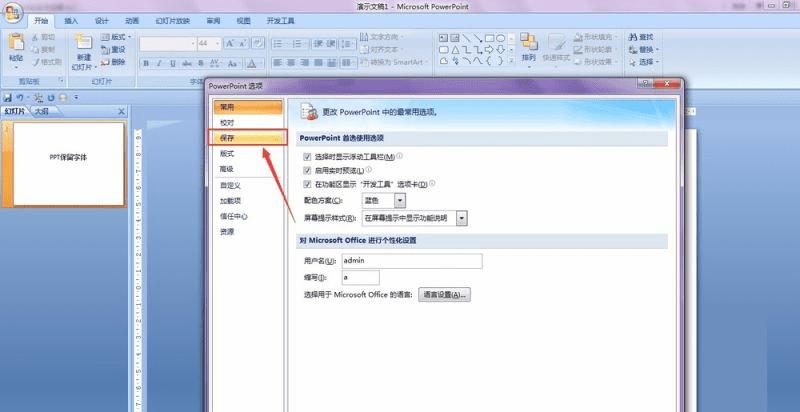Screen dimensions: 800x412
Task: Click the grow font size 'A' icon
Action: (x=230, y=43)
